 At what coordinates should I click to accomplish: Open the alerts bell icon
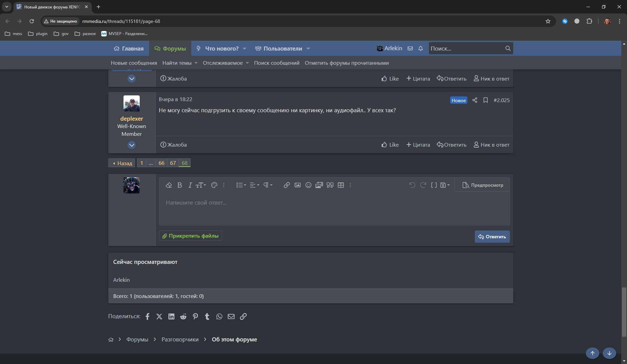(420, 49)
